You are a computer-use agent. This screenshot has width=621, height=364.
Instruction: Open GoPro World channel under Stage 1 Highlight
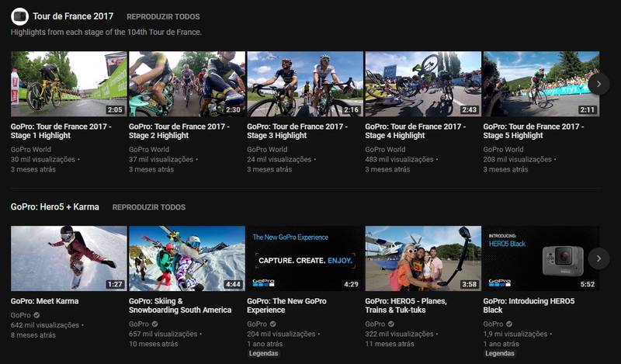[x=31, y=149]
